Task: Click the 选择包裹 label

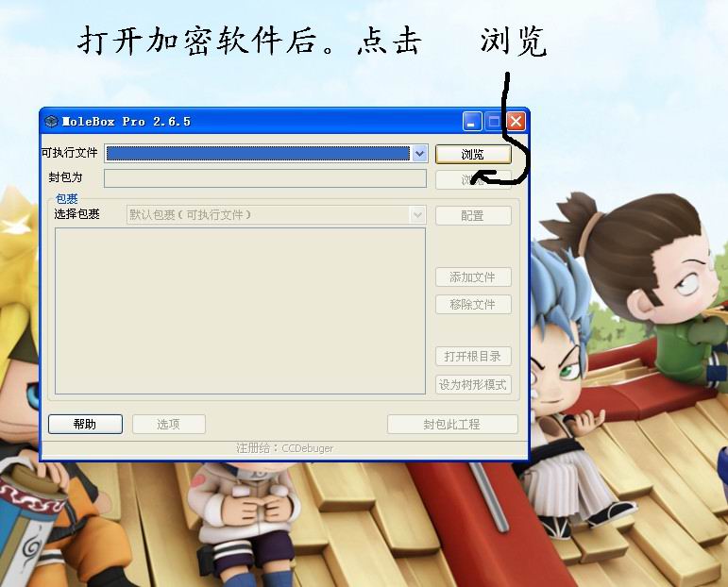Action: 77,214
